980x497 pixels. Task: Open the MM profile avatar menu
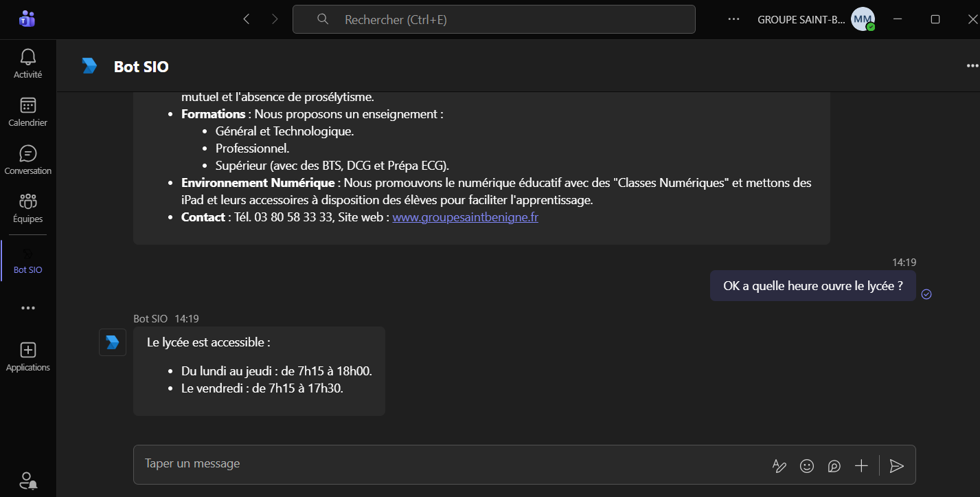(863, 20)
